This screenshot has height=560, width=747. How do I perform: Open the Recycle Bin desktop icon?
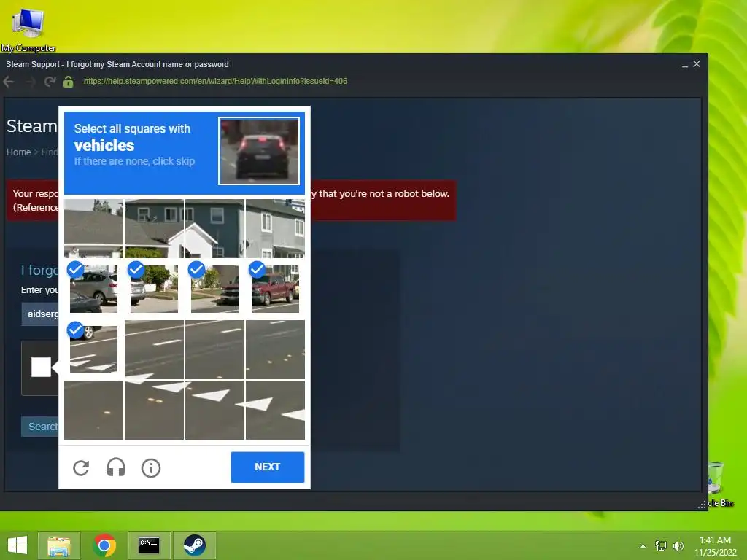718,485
